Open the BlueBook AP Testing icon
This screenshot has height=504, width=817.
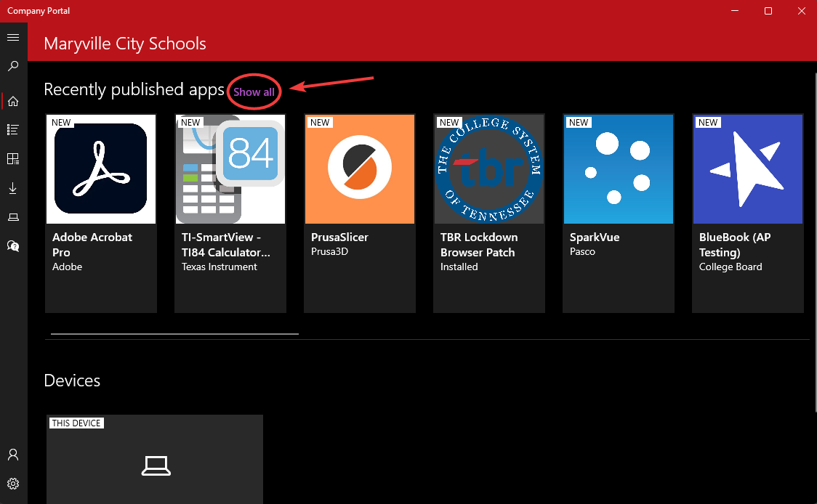[748, 168]
